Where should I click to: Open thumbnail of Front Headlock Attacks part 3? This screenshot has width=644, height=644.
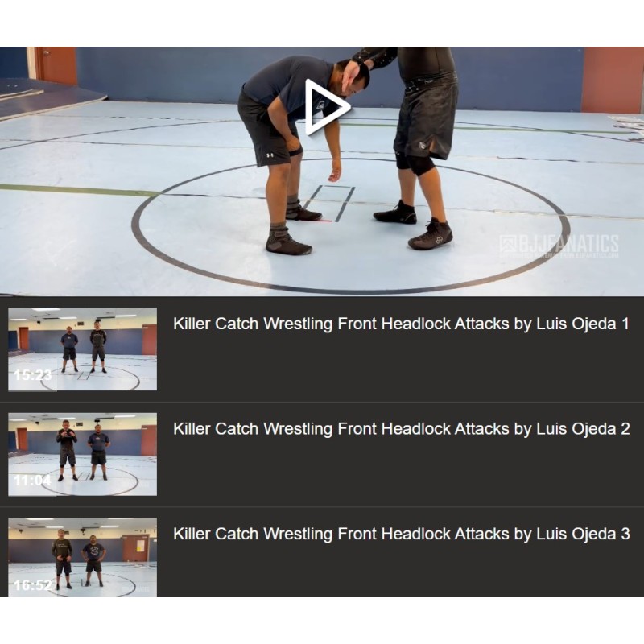[x=83, y=557]
